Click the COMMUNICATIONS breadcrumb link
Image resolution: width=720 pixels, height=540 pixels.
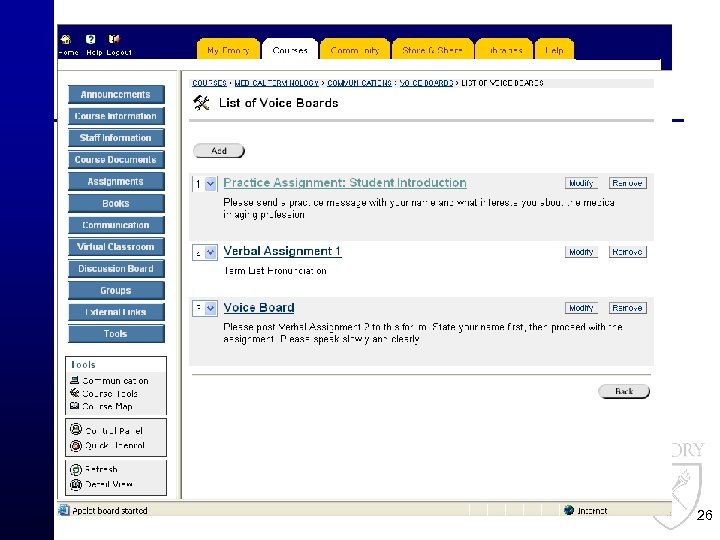pyautogui.click(x=359, y=83)
